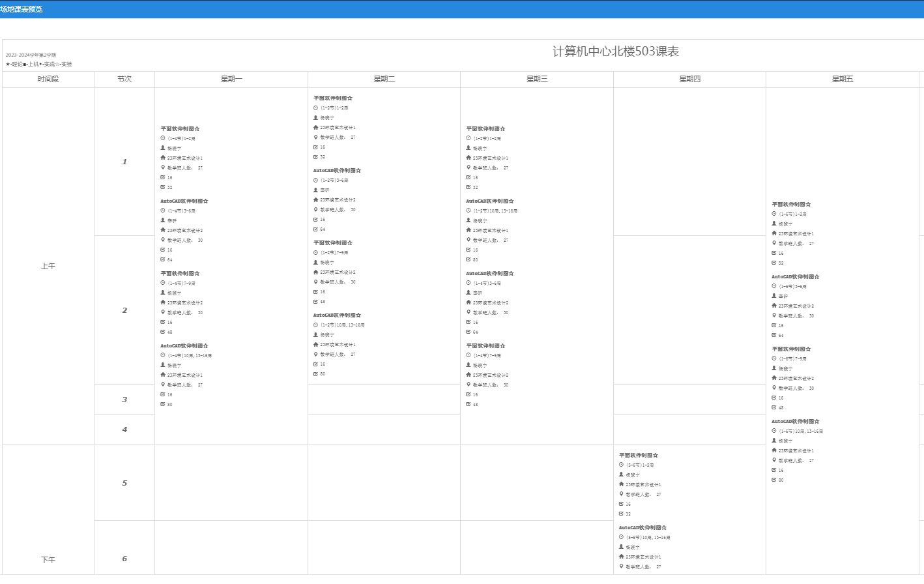Click session number 2 cell
Image resolution: width=924 pixels, height=584 pixels.
click(124, 310)
